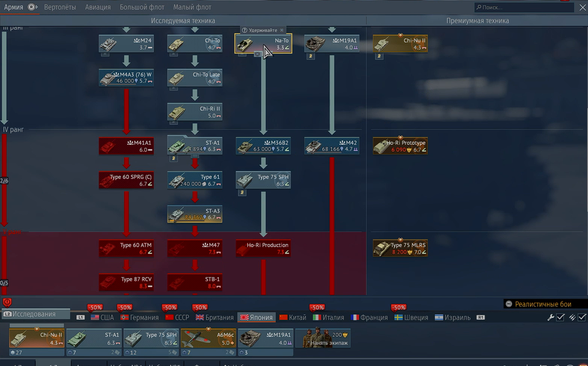Open the M42 anti-air vehicle card
This screenshot has width=588, height=366.
coord(332,146)
